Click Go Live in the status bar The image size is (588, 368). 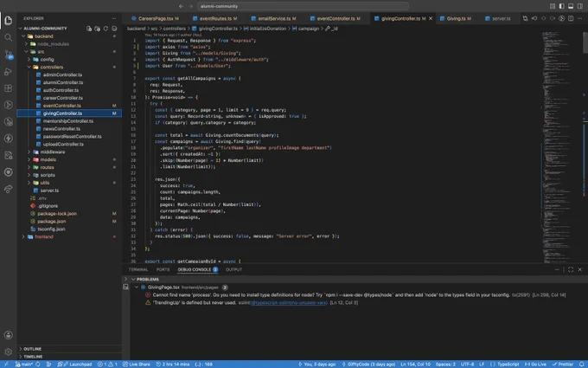pyautogui.click(x=535, y=365)
